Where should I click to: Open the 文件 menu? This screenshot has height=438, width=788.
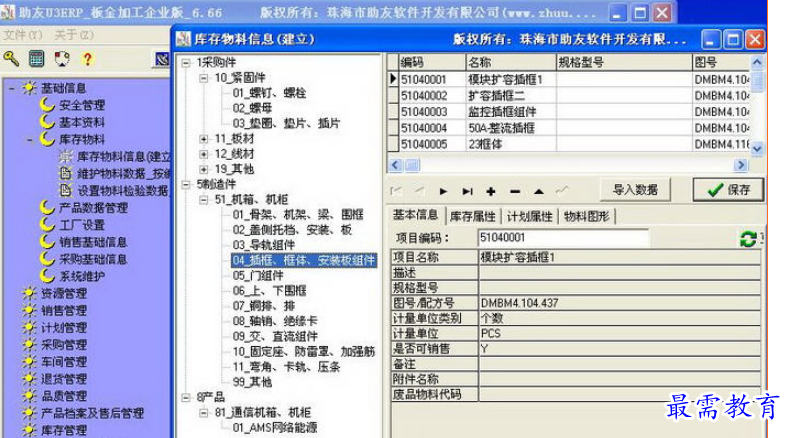(x=23, y=35)
